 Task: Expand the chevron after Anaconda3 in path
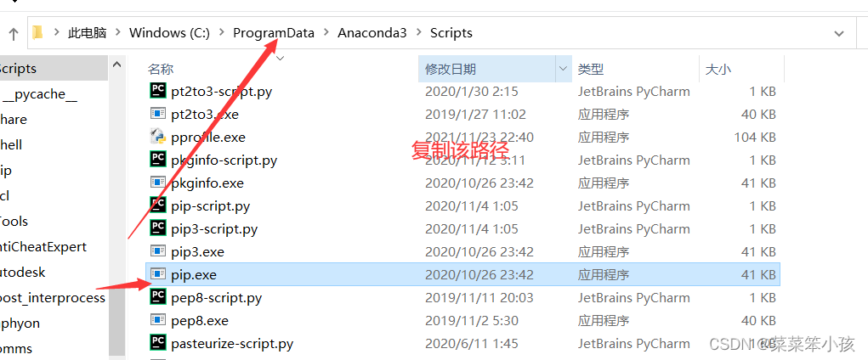418,33
